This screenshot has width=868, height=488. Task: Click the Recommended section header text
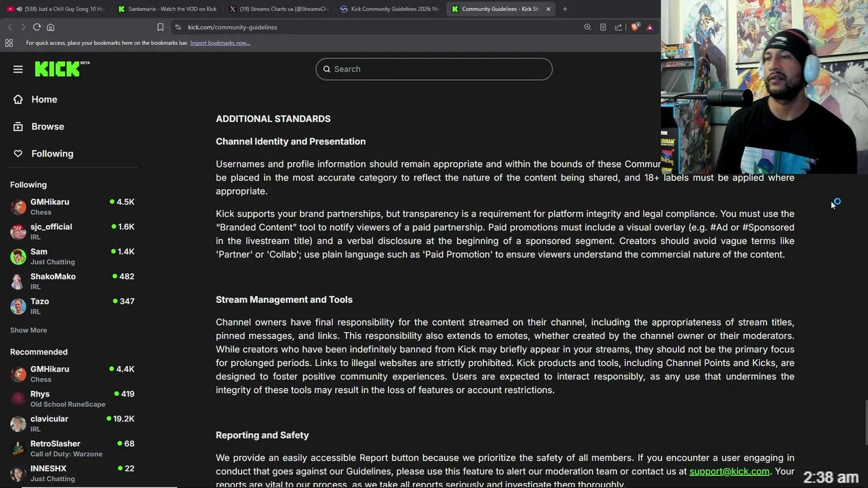pos(39,352)
